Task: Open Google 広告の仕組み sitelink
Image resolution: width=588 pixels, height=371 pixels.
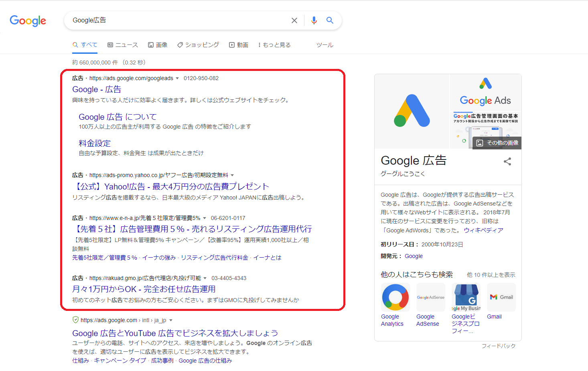Action: click(205, 361)
